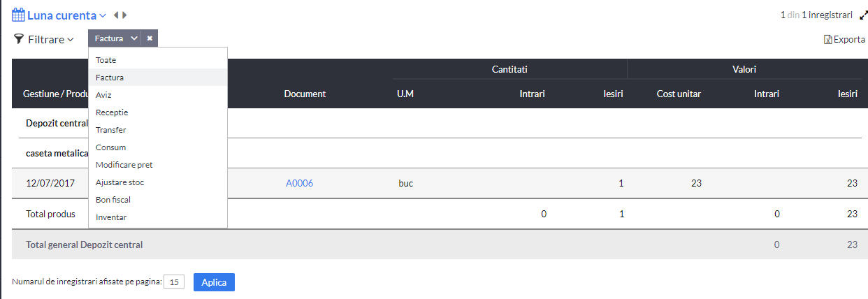Open document link A0006
This screenshot has width=868, height=299.
click(299, 183)
